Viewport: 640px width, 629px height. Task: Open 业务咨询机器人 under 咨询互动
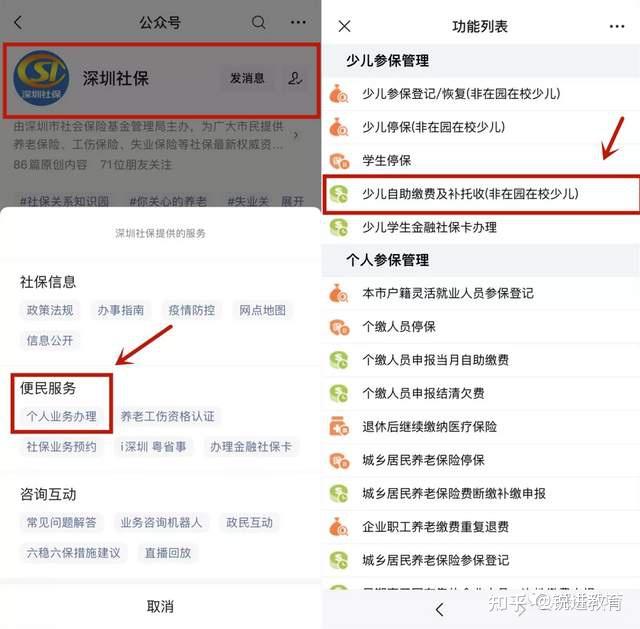(x=161, y=522)
